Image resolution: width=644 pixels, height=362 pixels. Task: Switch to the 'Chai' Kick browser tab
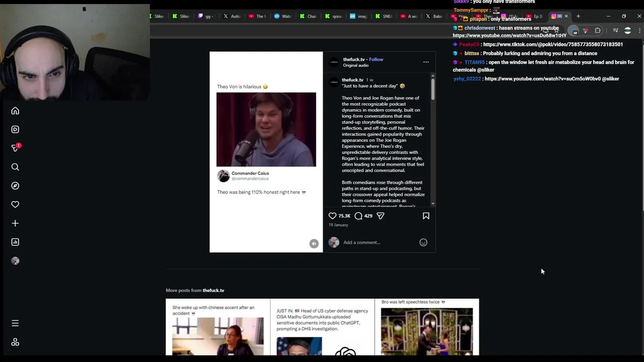[308, 16]
